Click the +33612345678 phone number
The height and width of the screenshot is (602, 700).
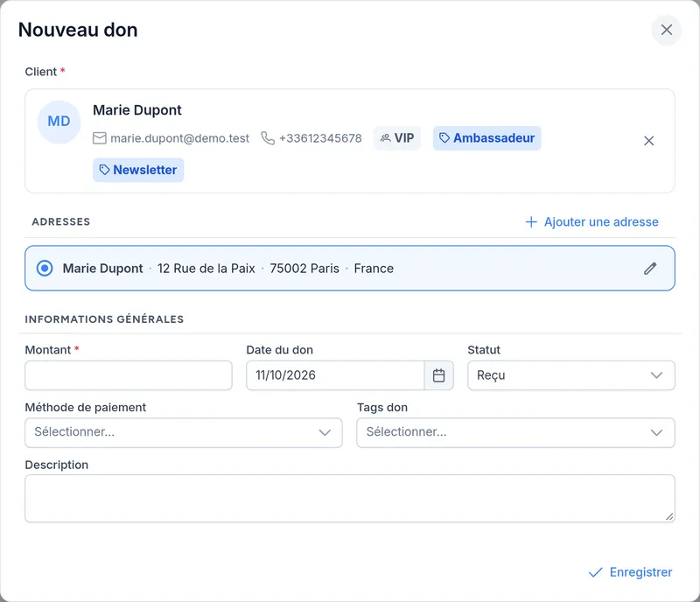tap(320, 138)
